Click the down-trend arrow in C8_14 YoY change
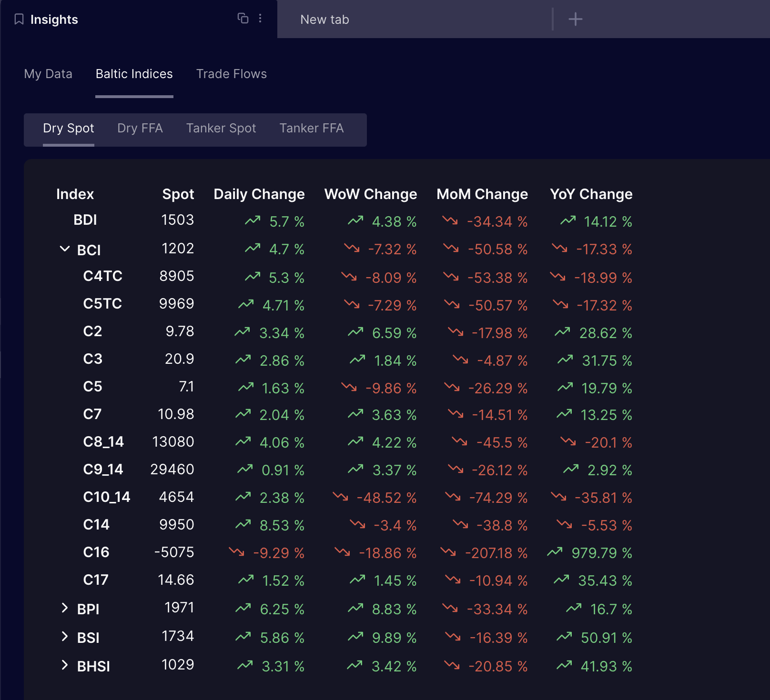The image size is (770, 700). click(x=568, y=441)
